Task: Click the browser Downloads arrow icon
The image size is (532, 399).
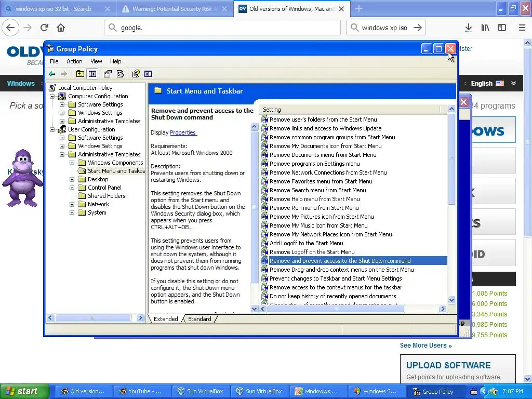Action: 468,28
